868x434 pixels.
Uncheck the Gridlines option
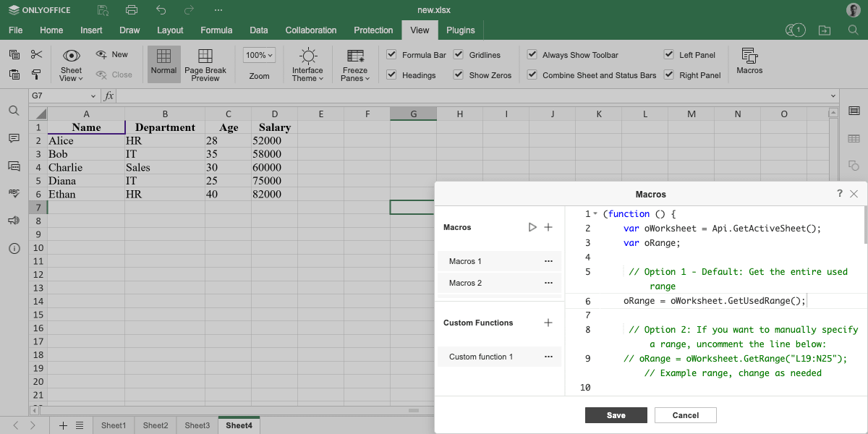[x=459, y=55]
